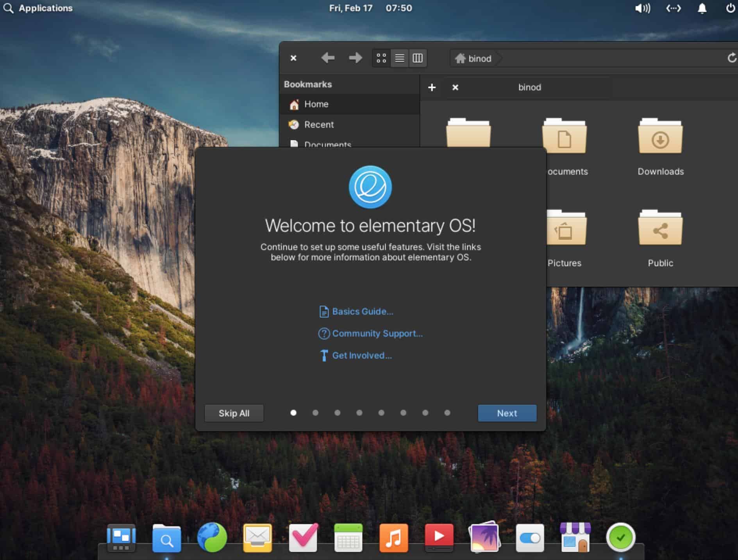Launch the Videos app from dock
738x560 pixels.
[x=439, y=538]
